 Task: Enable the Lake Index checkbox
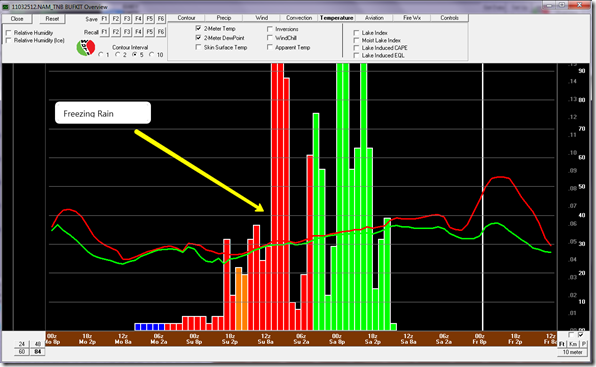(x=357, y=33)
